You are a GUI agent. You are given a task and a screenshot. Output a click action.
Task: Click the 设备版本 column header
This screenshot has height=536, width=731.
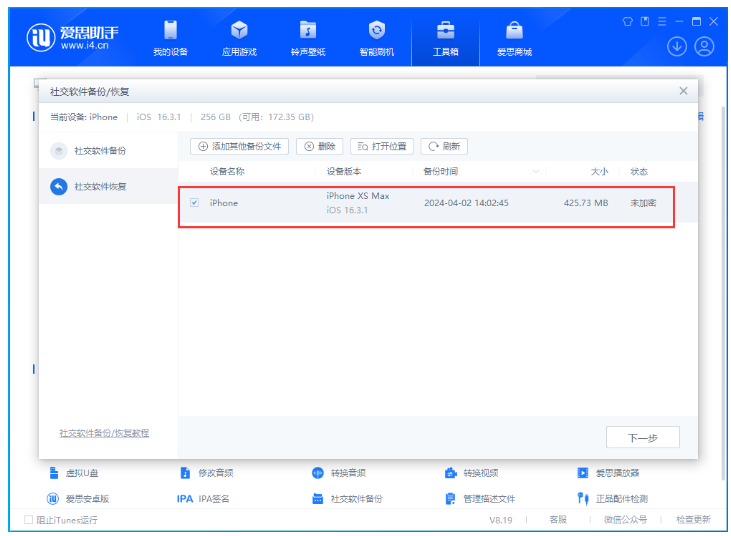click(344, 172)
